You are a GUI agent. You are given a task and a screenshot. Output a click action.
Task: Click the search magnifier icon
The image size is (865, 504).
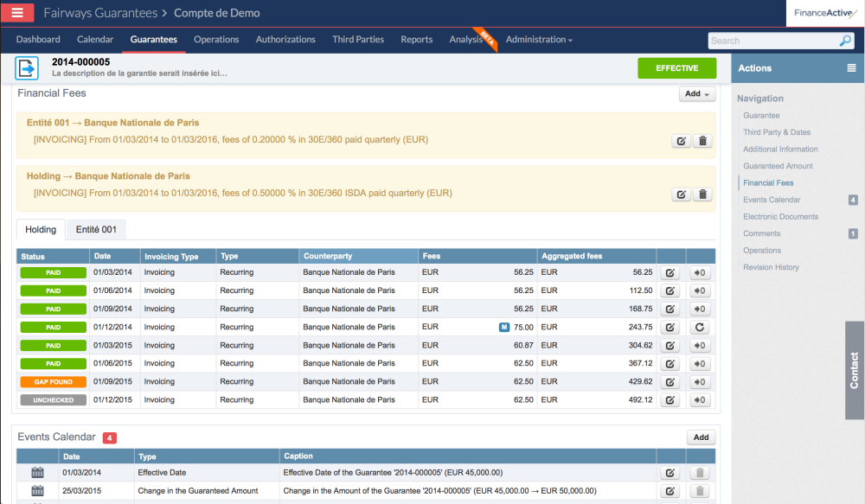845,41
